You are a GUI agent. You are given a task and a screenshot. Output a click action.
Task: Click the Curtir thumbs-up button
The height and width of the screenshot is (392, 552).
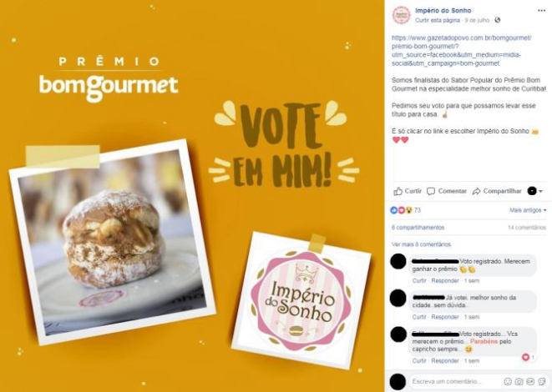(408, 191)
